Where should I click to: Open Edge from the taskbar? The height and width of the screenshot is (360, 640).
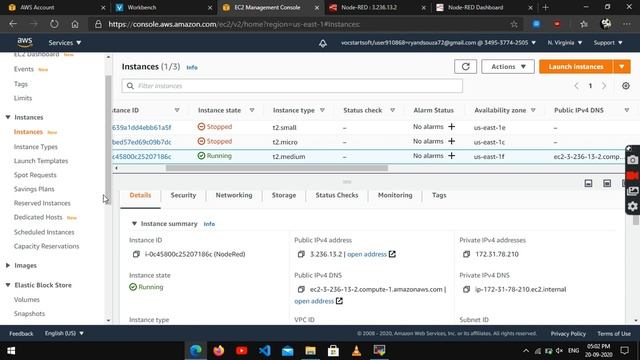tap(196, 351)
